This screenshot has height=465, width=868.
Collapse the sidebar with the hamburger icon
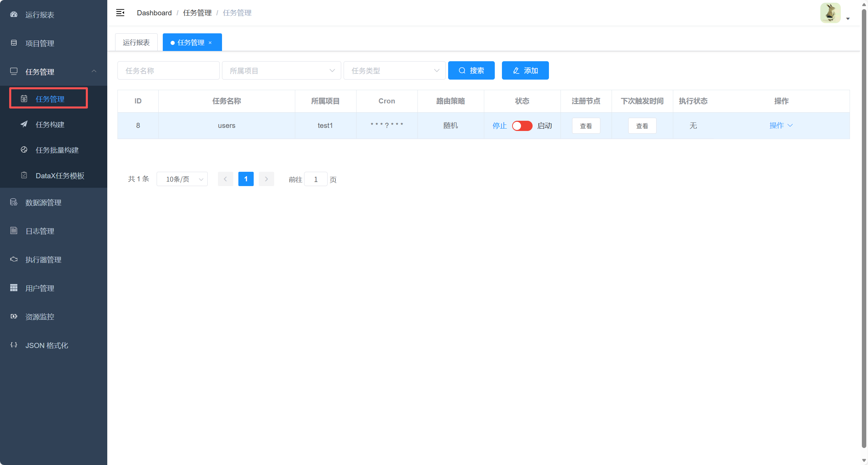(120, 13)
